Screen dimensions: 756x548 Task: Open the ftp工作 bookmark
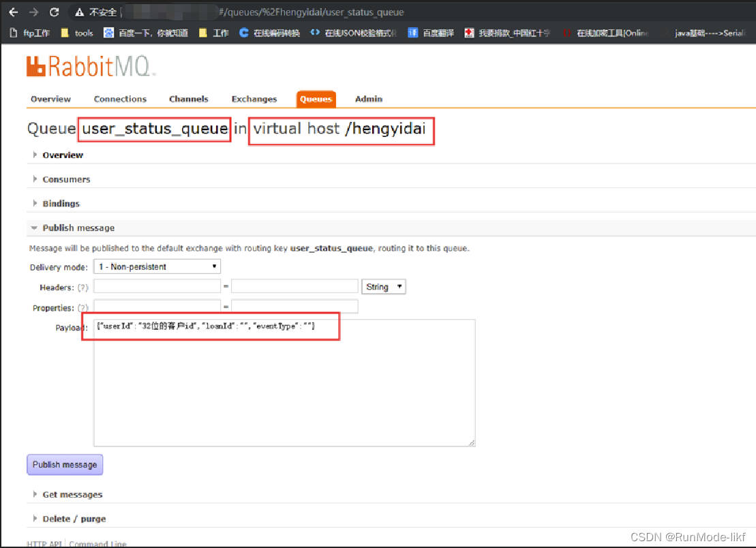click(31, 33)
